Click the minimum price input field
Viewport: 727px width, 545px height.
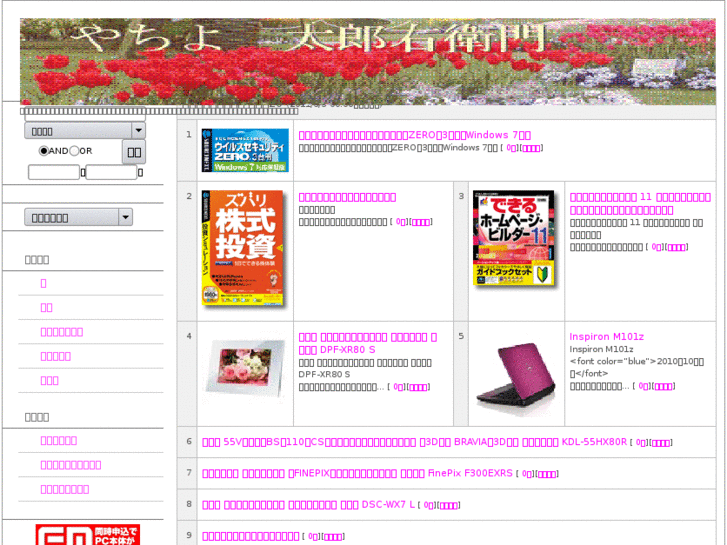pos(54,173)
